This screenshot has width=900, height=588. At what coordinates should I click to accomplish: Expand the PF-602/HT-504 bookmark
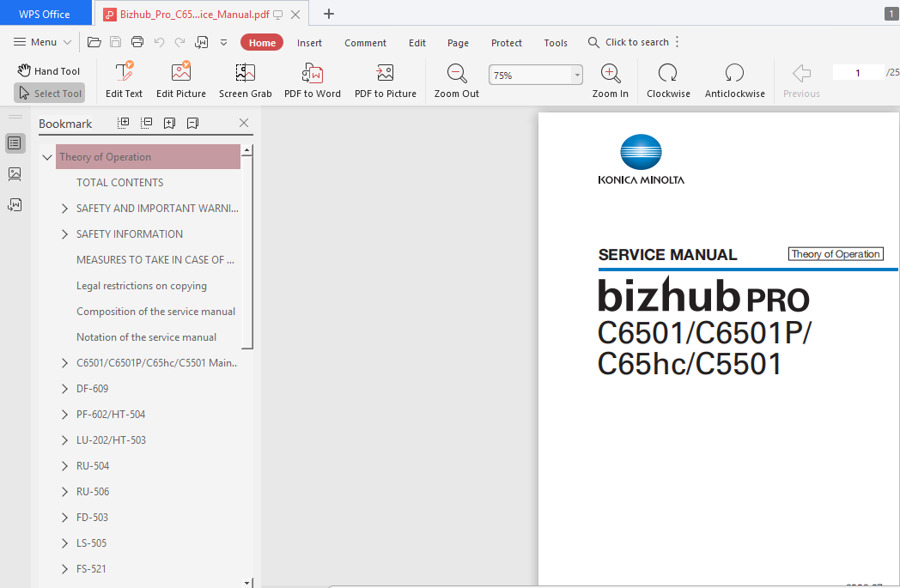point(64,415)
